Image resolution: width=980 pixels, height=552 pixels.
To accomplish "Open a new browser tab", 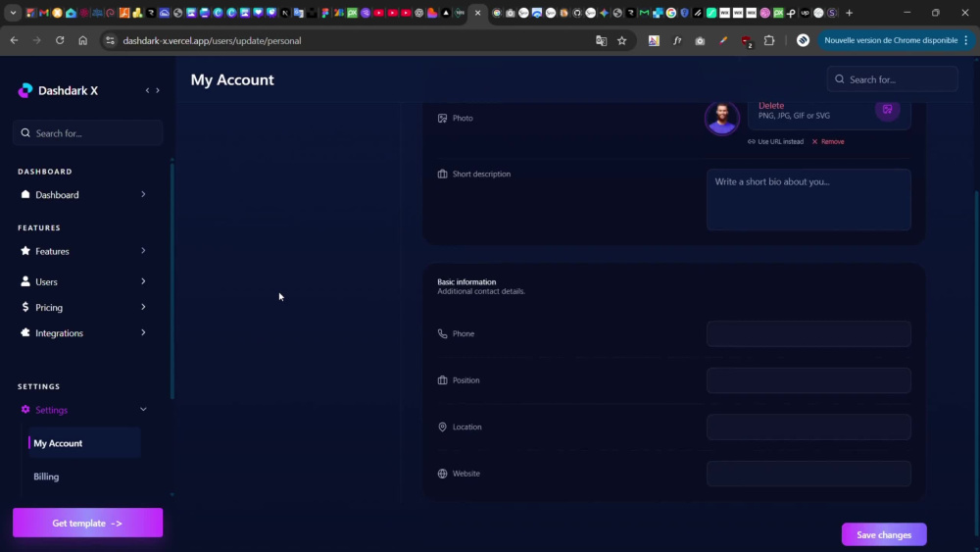I will point(849,13).
